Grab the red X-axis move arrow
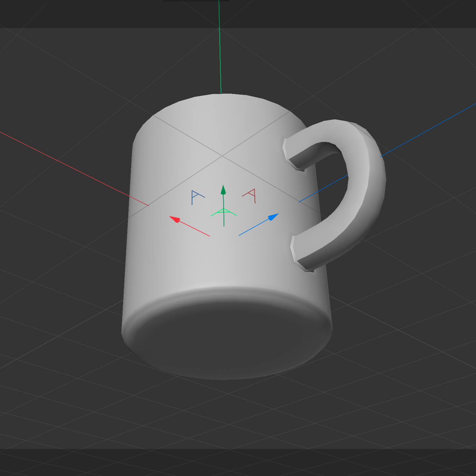 click(x=175, y=219)
